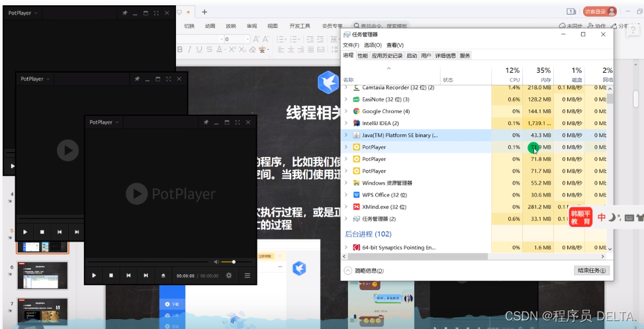Expand the Google Chrome (4) process group

[345, 111]
